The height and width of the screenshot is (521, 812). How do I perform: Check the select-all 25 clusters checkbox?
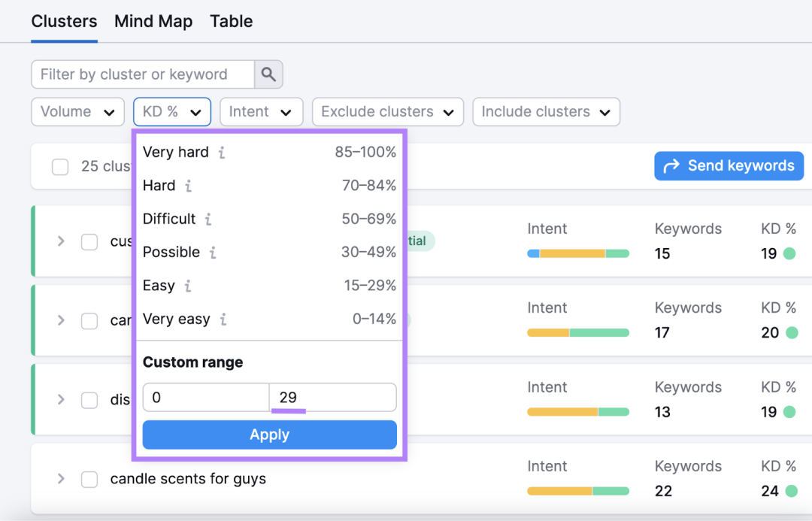click(x=60, y=167)
